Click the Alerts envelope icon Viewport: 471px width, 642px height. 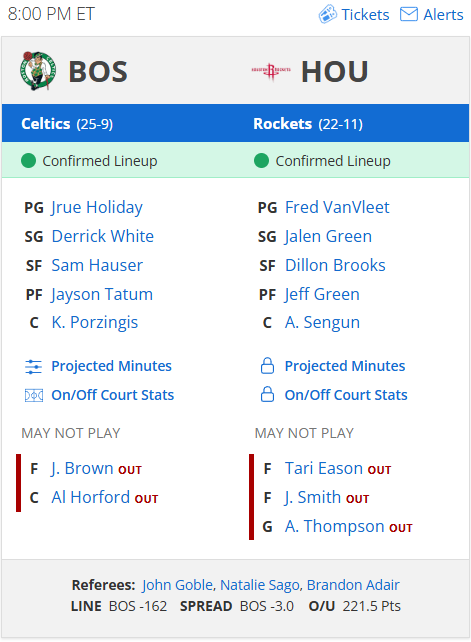[408, 14]
